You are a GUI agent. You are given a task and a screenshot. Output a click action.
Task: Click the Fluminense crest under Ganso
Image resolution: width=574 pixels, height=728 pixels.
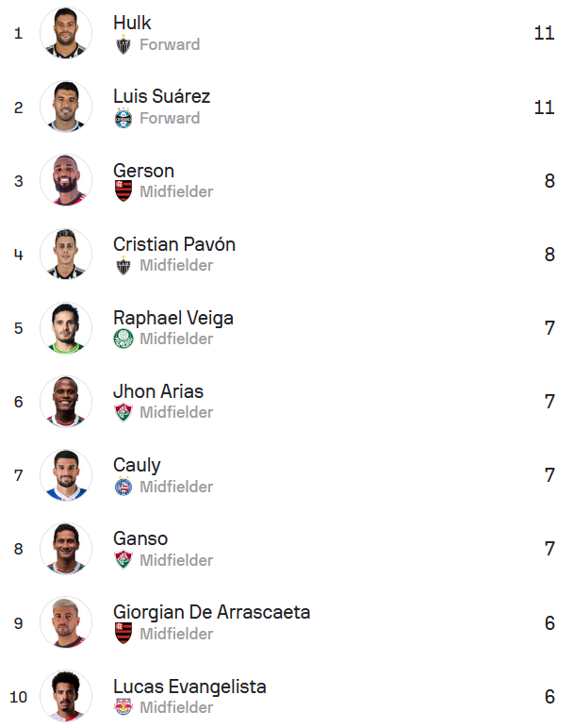(x=123, y=560)
